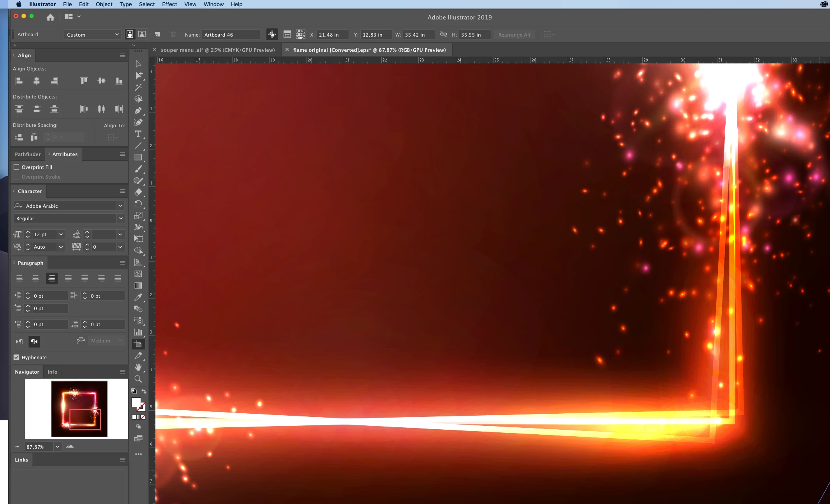The height and width of the screenshot is (504, 830).
Task: Open the Custom artboard preset dropdown
Action: click(x=92, y=35)
